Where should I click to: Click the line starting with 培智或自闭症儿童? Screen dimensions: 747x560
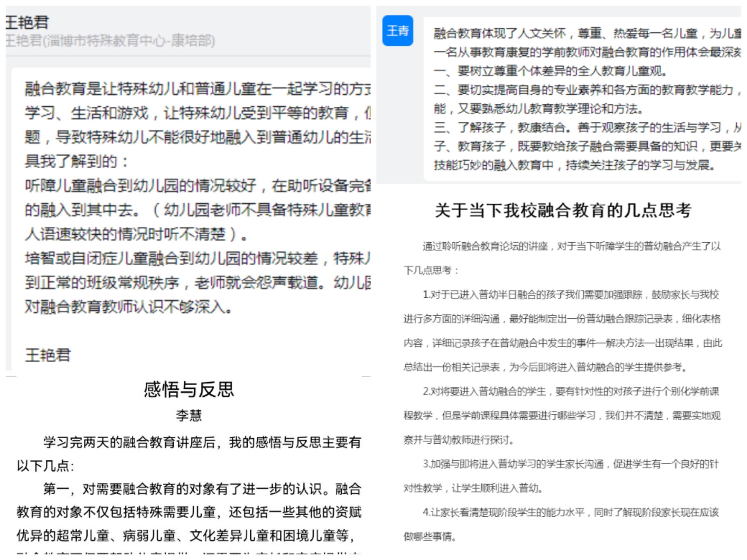(197, 259)
